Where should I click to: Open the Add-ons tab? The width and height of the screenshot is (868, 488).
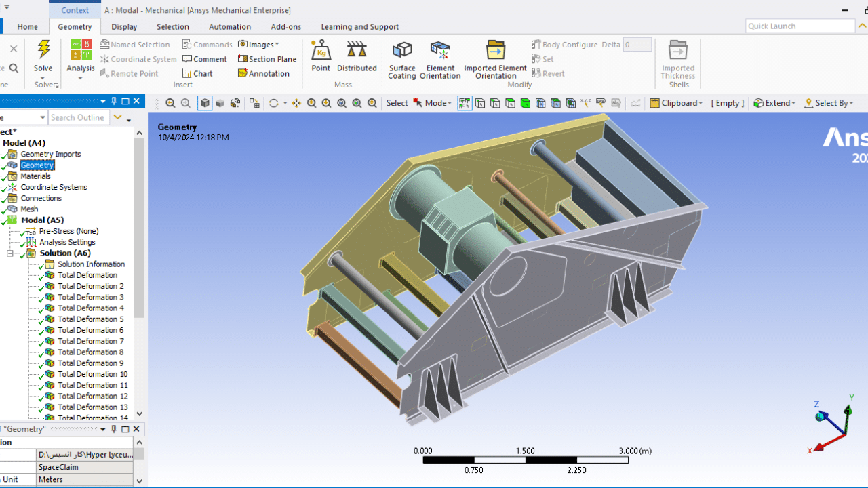click(286, 26)
